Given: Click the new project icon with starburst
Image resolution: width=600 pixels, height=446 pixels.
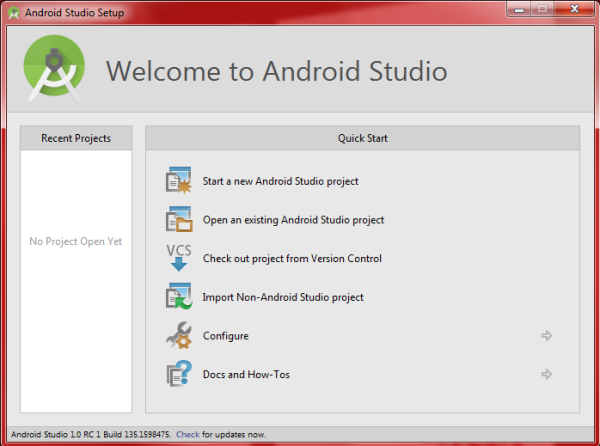Looking at the screenshot, I should (179, 180).
